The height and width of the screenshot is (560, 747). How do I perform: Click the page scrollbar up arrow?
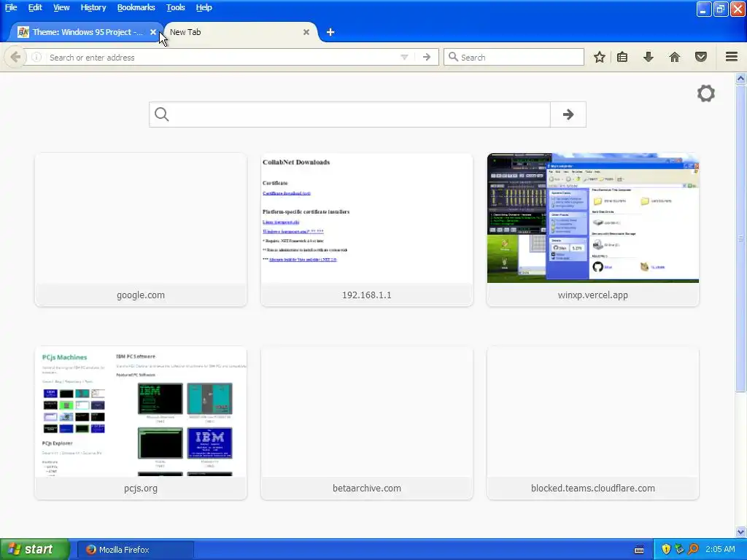741,79
